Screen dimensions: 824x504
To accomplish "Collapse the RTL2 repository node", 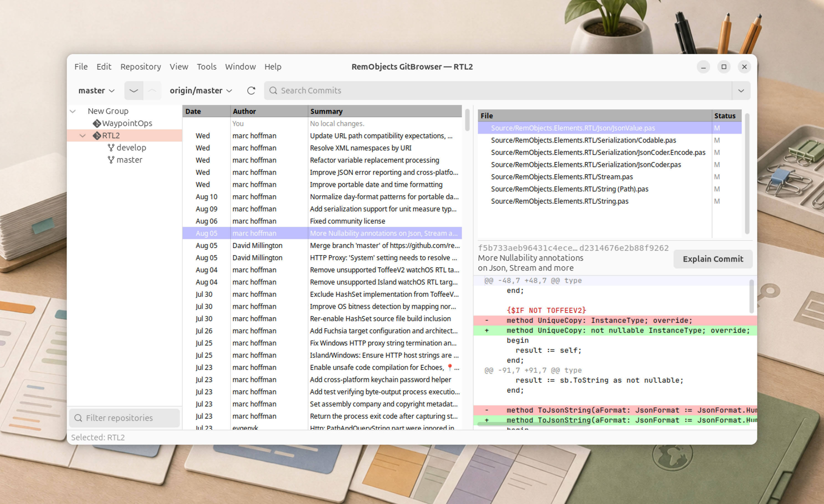I will tap(83, 136).
